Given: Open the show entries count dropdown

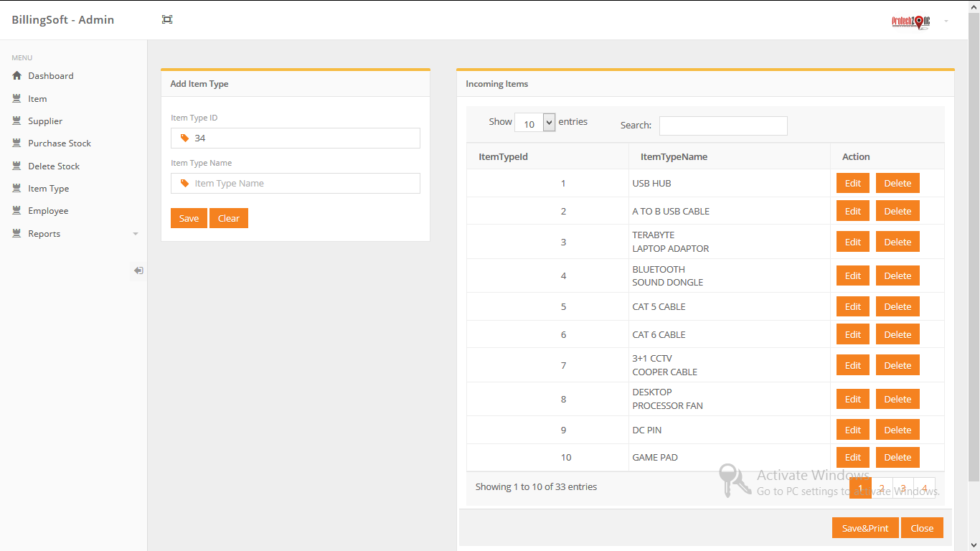Looking at the screenshot, I should (x=535, y=123).
